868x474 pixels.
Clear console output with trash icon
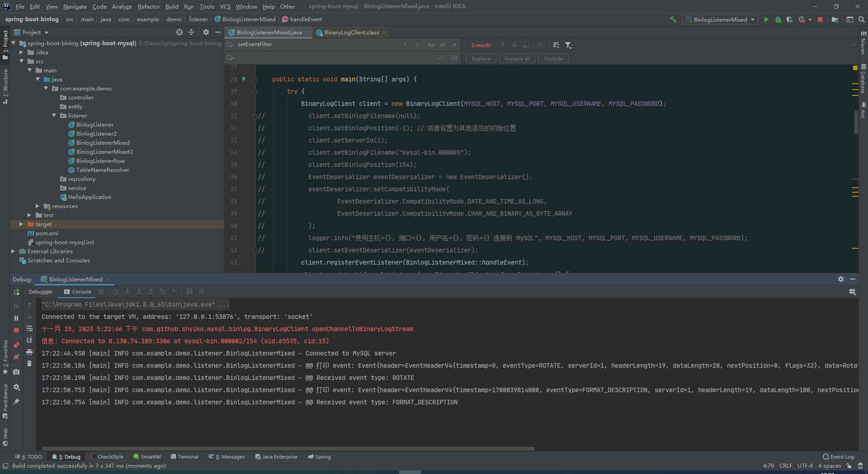pos(29,364)
